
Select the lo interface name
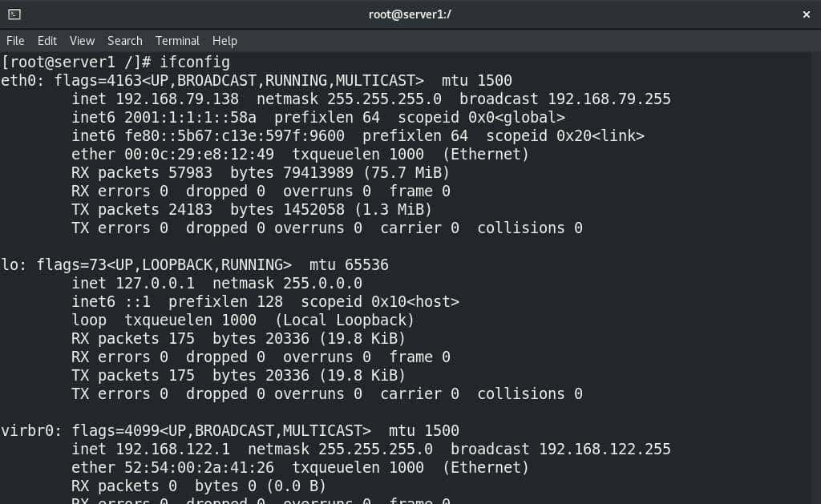(10, 264)
